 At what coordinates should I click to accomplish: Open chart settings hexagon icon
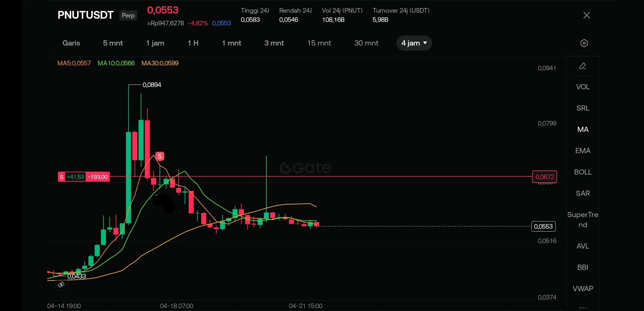coord(584,43)
